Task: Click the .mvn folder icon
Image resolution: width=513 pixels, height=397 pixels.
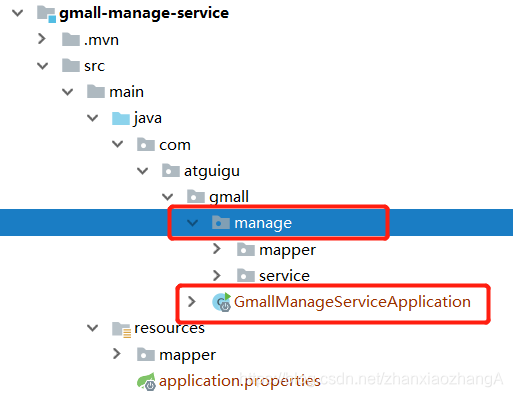Action: coord(71,39)
